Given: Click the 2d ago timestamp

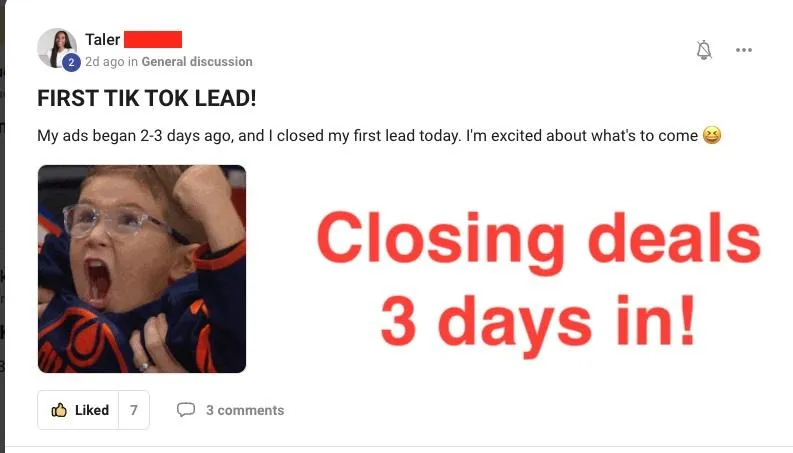Looking at the screenshot, I should (x=104, y=62).
